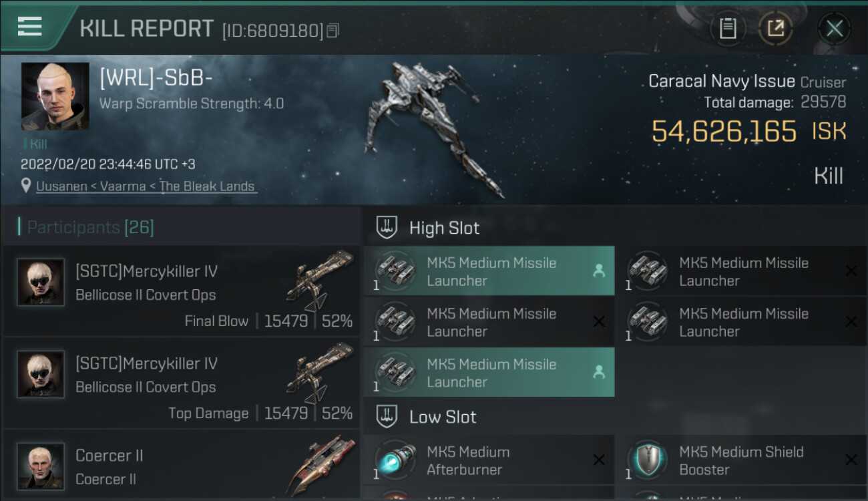Click the Coercer II participant portrait
Image resolution: width=868 pixels, height=501 pixels.
(41, 465)
